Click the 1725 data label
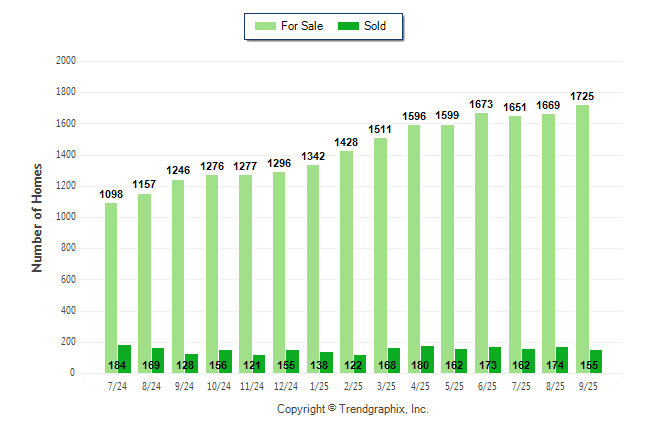Screen dimensions: 646x434 [582, 96]
